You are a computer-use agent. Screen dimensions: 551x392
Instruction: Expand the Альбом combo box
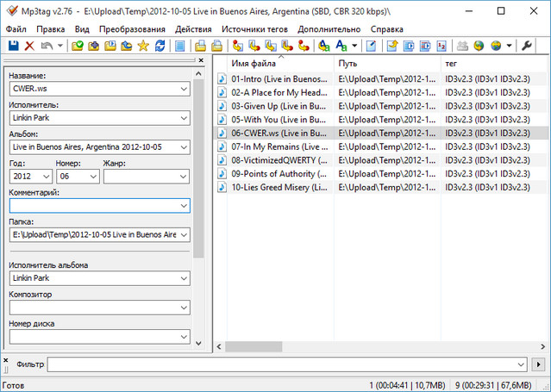pyautogui.click(x=184, y=147)
